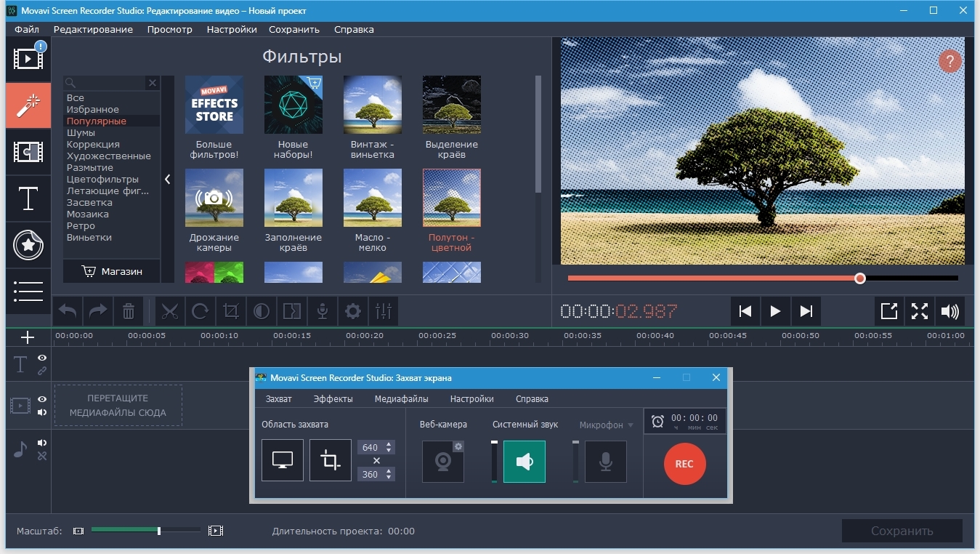This screenshot has height=554, width=980.
Task: Mute the audio track speaker
Action: tap(42, 443)
